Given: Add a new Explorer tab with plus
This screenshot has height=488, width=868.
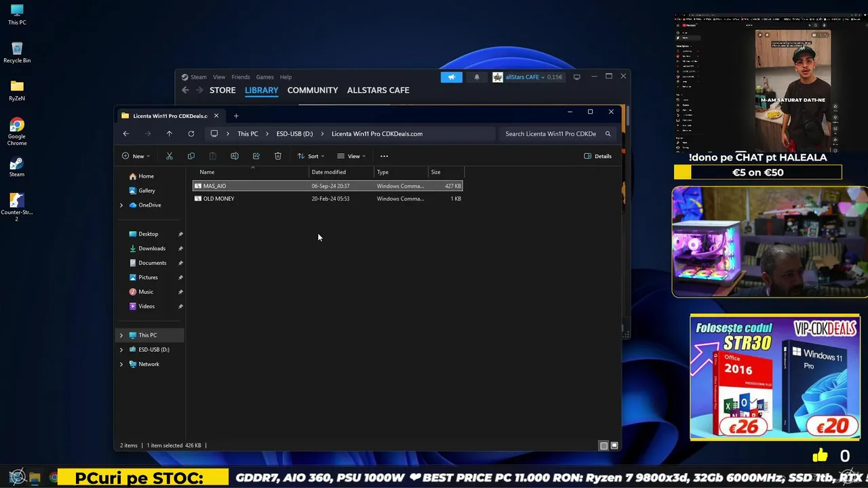Looking at the screenshot, I should tap(236, 116).
